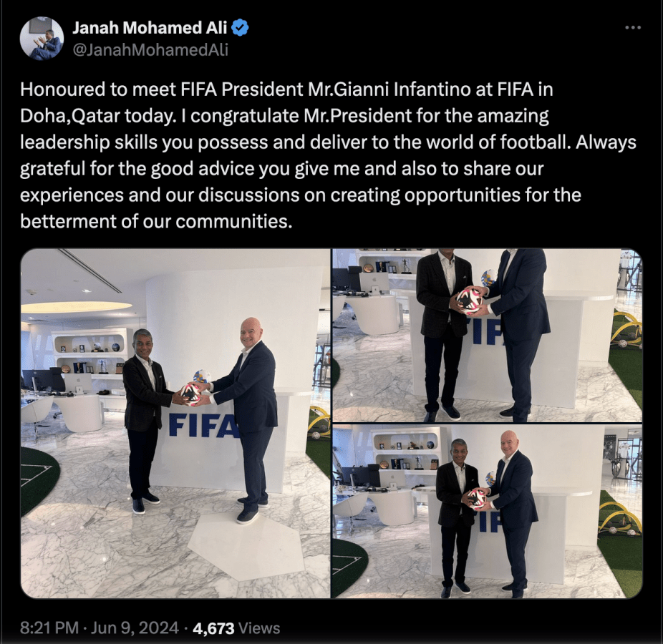Screen dimensions: 663x644
Task: View the large left handshake photo
Action: (x=175, y=424)
